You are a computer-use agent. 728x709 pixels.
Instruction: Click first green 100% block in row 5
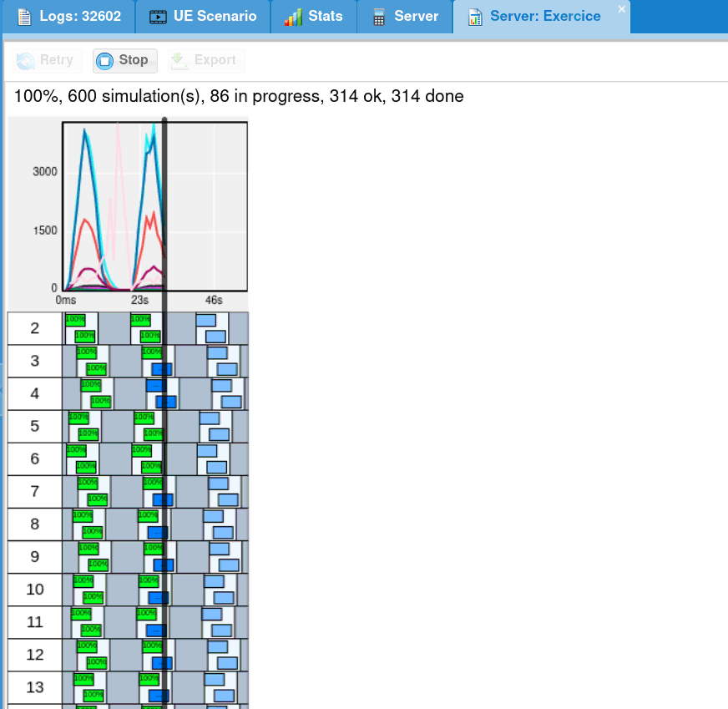tap(78, 418)
